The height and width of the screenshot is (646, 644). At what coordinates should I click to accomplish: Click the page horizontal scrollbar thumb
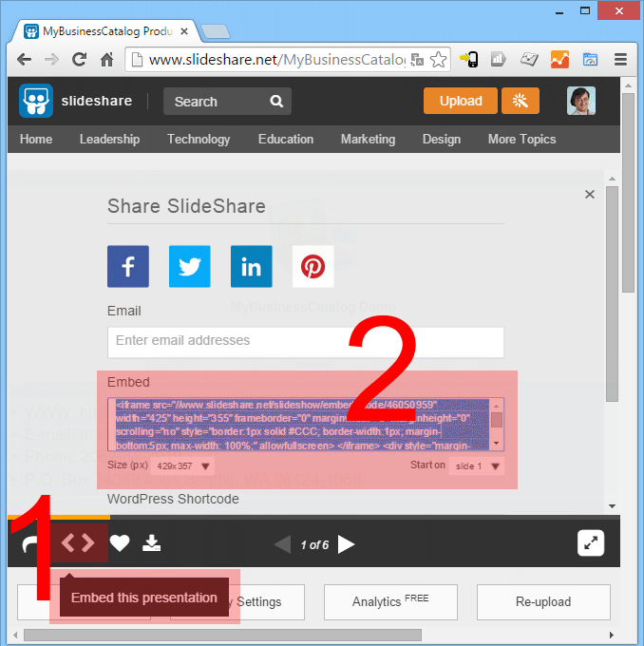[x=222, y=635]
